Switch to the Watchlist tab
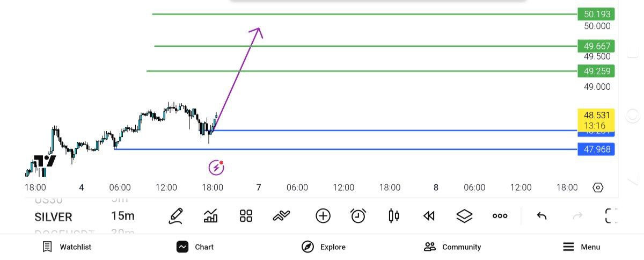The image size is (644, 260). click(x=67, y=247)
